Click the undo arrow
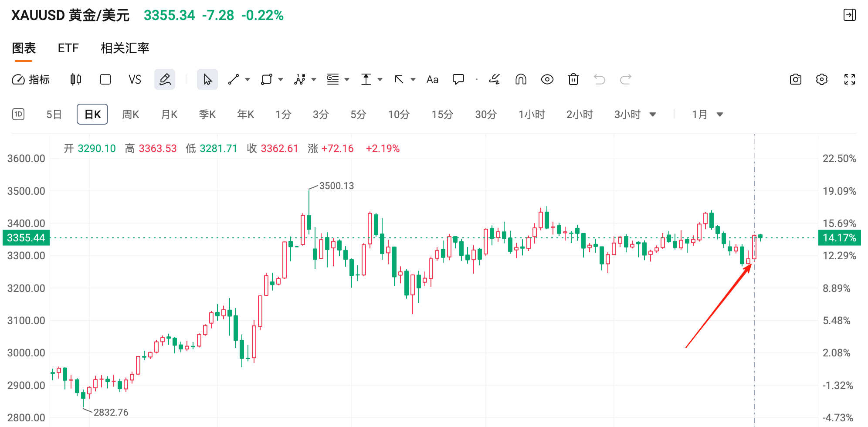This screenshot has width=868, height=427. 600,79
